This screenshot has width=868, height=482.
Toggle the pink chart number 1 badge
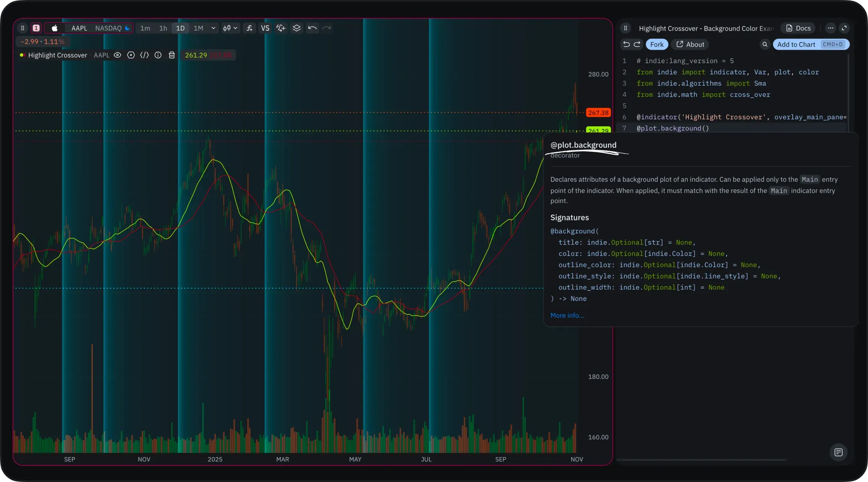click(36, 28)
